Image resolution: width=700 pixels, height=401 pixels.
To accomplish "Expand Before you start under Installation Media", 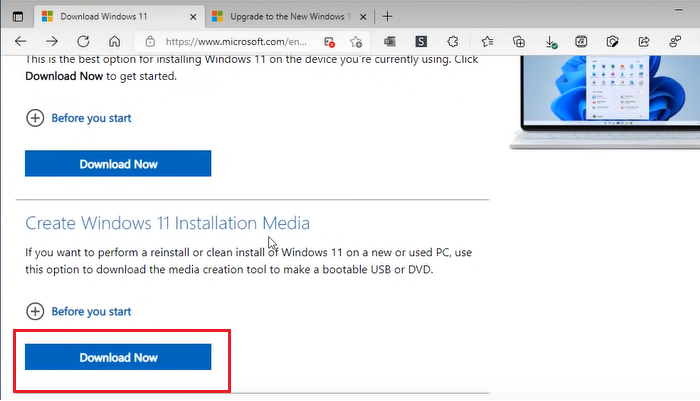I will (79, 311).
